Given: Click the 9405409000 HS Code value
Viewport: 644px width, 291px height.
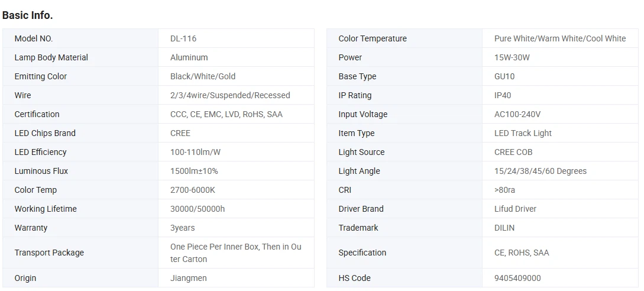Looking at the screenshot, I should 517,278.
